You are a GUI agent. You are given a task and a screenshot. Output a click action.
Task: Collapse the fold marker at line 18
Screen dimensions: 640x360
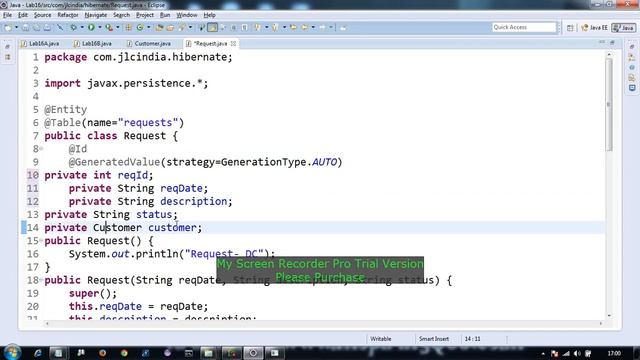[x=41, y=280]
